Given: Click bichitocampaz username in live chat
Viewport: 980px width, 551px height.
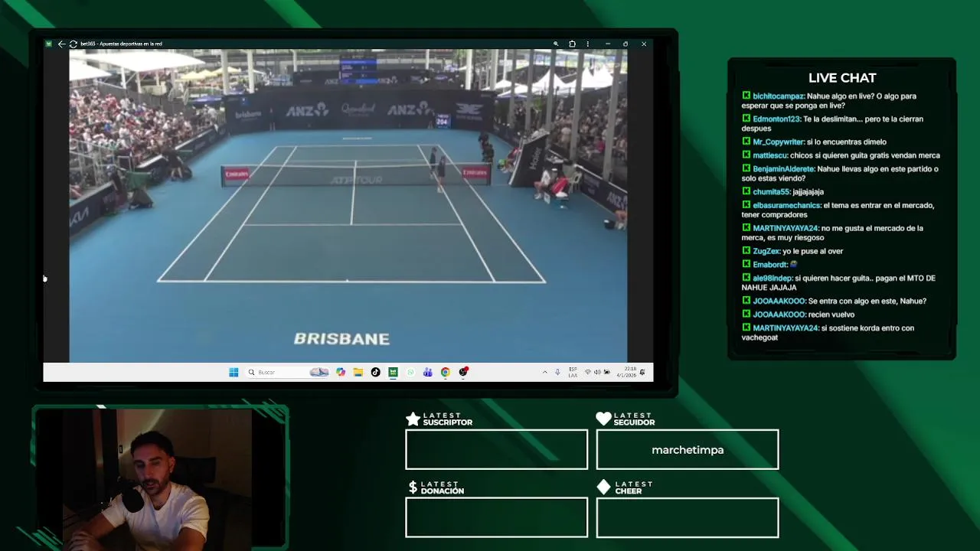Looking at the screenshot, I should 779,96.
